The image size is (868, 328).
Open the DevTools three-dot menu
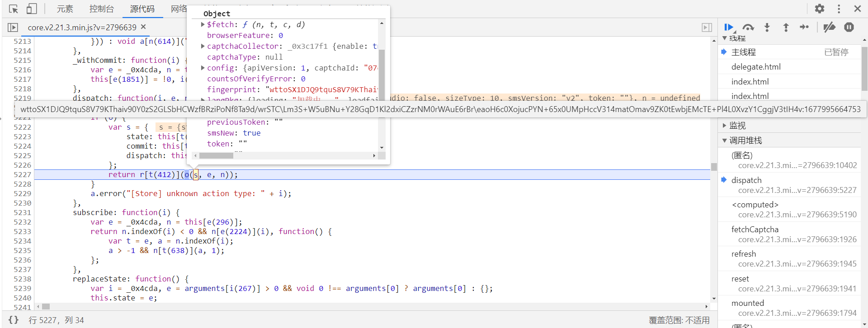click(839, 9)
